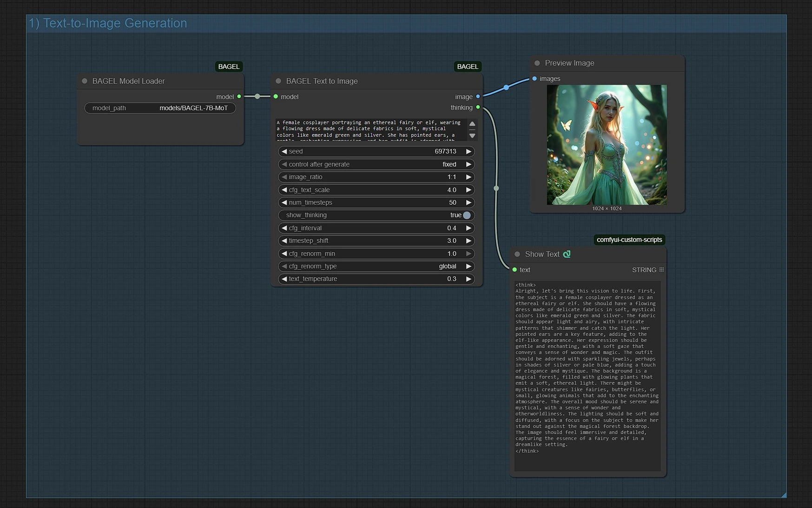Next option arrow for image_ratio
The width and height of the screenshot is (812, 508).
469,177
